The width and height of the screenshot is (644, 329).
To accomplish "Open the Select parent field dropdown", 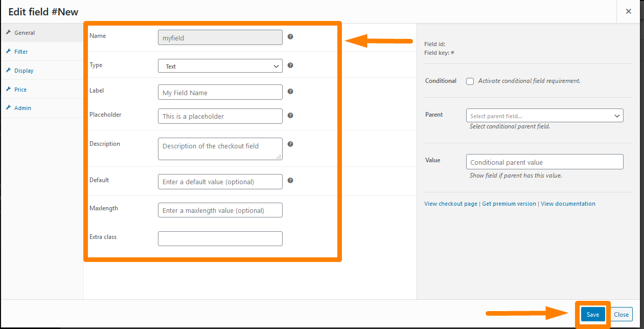I will [x=545, y=116].
